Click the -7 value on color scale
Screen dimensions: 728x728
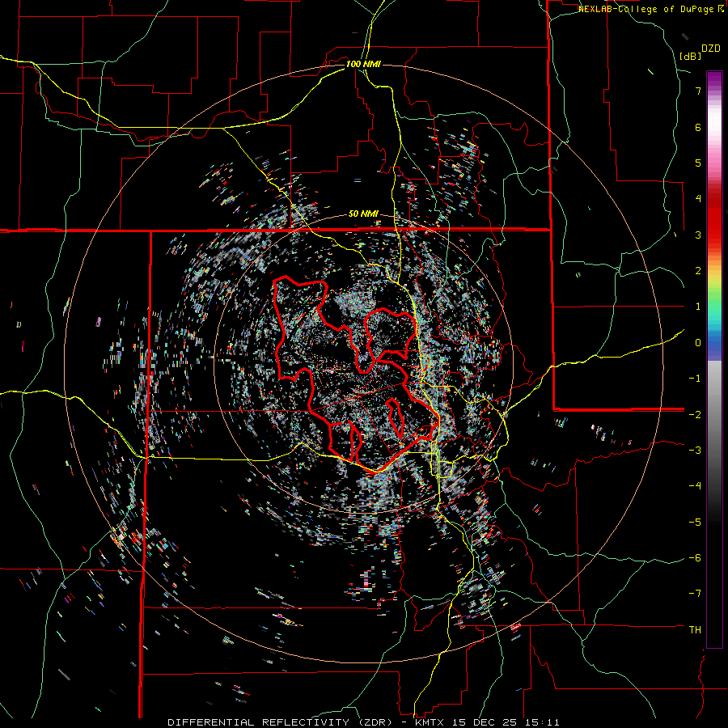(695, 594)
